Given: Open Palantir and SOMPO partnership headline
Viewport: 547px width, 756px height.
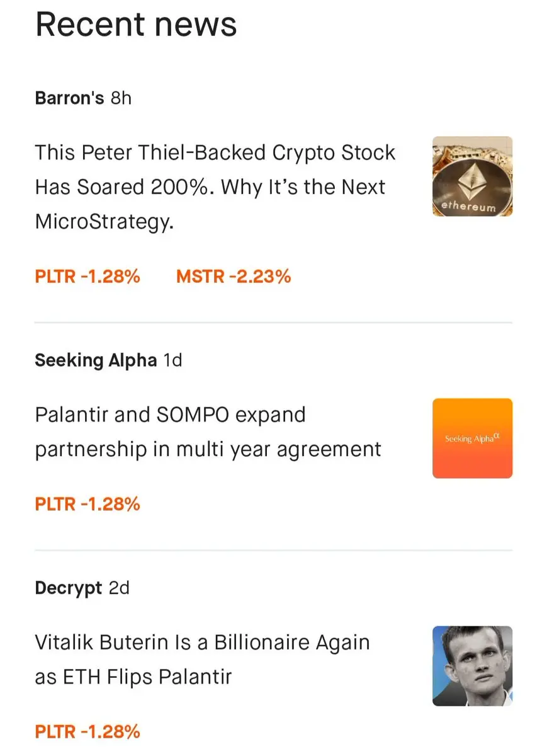Looking at the screenshot, I should click(x=208, y=432).
